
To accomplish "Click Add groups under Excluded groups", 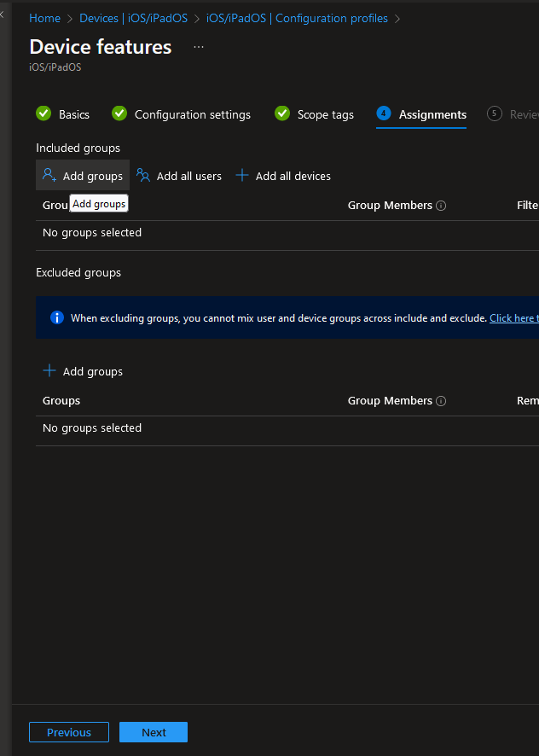I will click(x=83, y=371).
